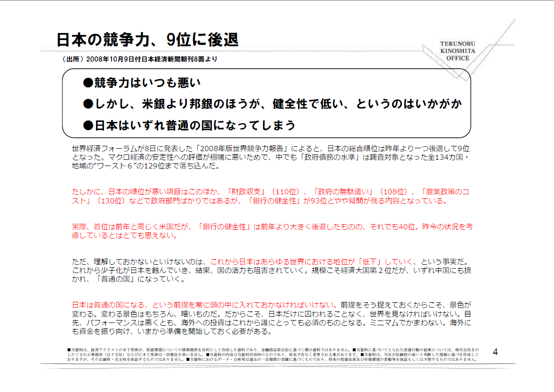
Task: Click the slide title 日本の競争力、9位に後退
Action: coord(147,39)
